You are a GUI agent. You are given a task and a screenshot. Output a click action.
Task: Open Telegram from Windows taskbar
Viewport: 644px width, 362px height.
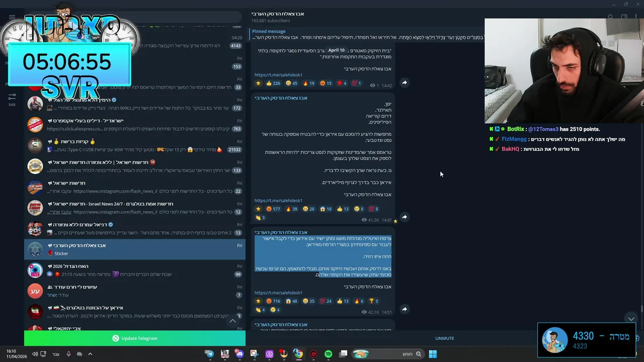click(x=209, y=354)
